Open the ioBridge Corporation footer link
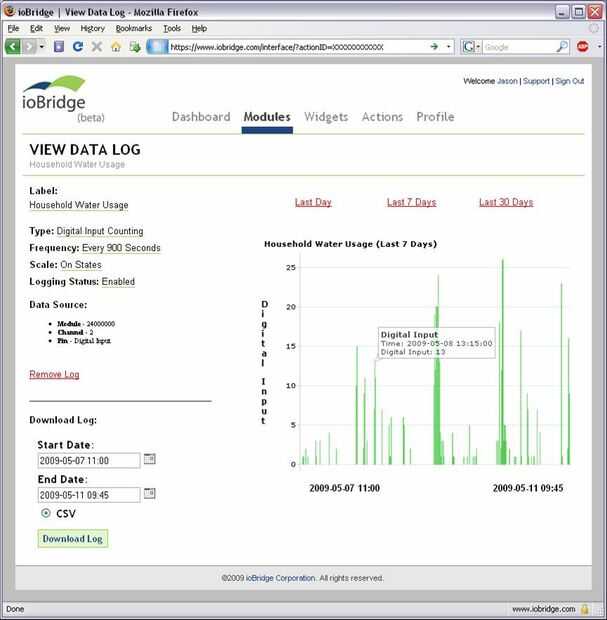 point(280,578)
